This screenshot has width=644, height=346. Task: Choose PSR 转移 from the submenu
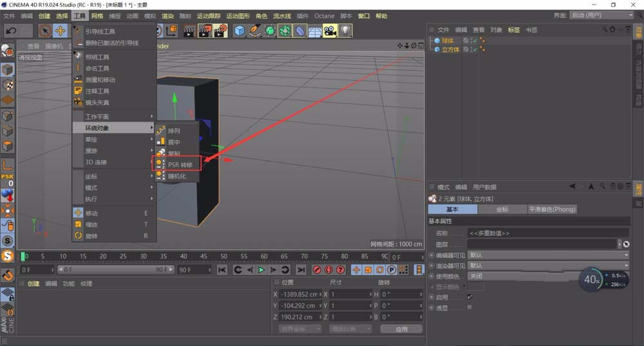(x=180, y=165)
